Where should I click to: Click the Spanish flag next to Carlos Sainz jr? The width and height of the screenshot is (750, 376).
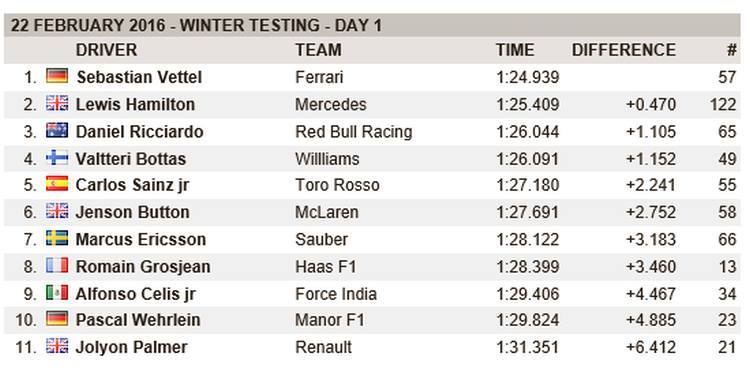pyautogui.click(x=57, y=184)
